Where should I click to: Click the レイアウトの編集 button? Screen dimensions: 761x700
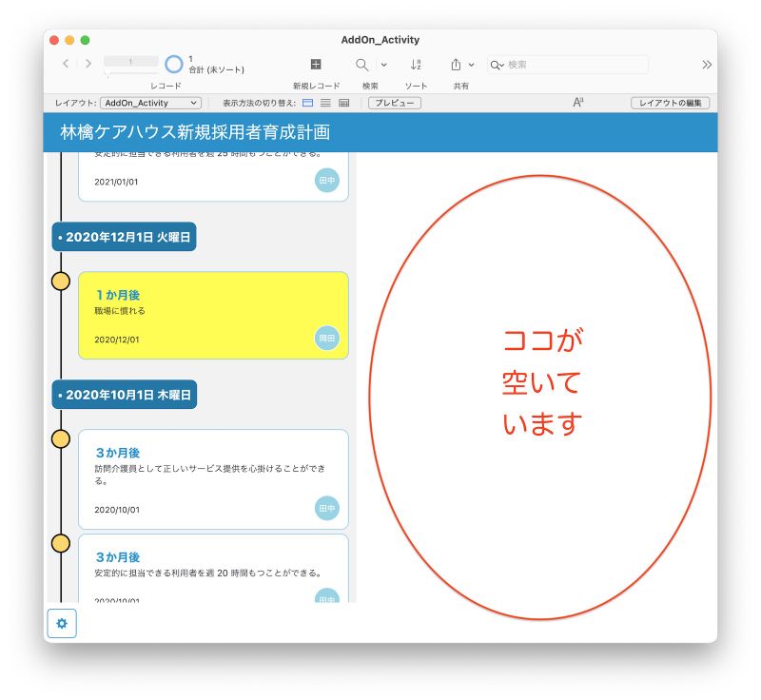(671, 103)
